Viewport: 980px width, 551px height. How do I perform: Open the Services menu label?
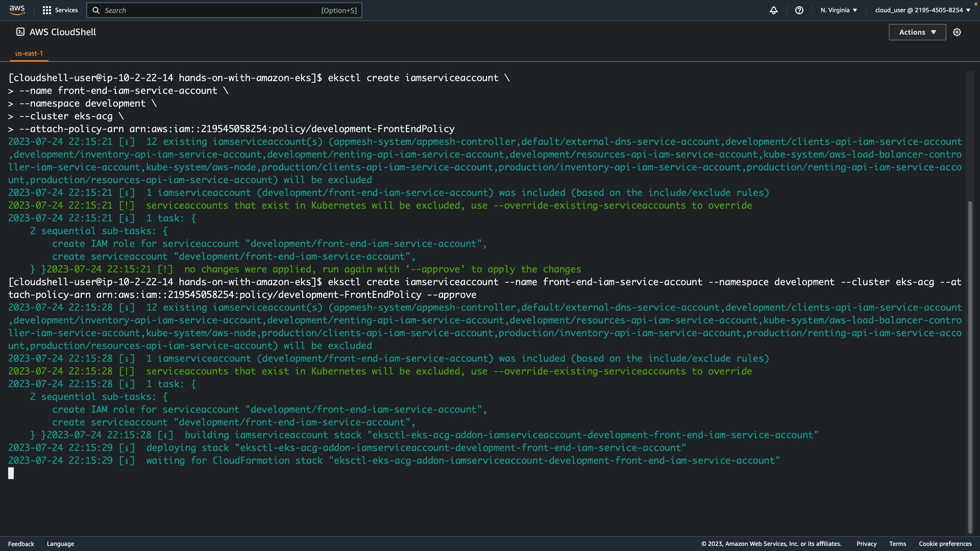tap(66, 10)
